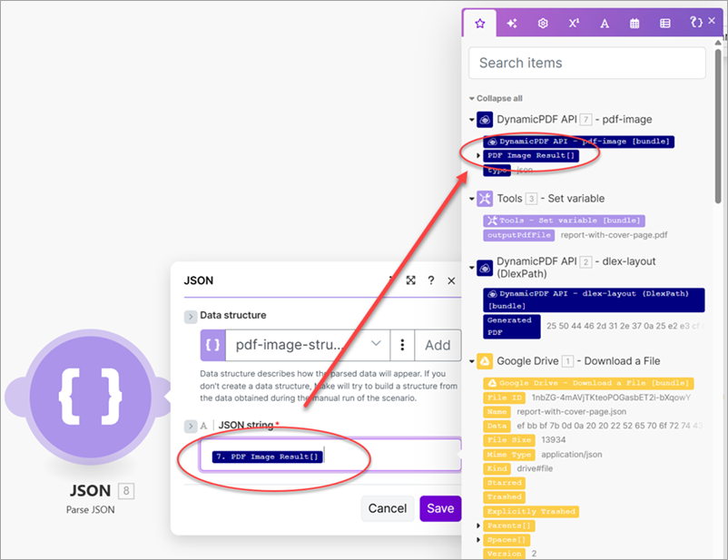
Task: Open the math functions tab
Action: pyautogui.click(x=574, y=24)
